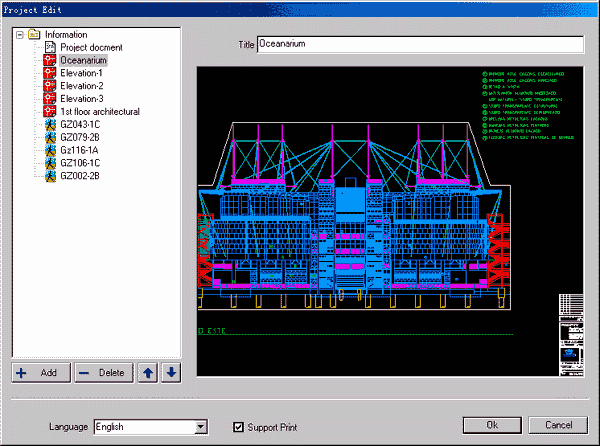Click the Elevation-2 drawing icon

[50, 86]
